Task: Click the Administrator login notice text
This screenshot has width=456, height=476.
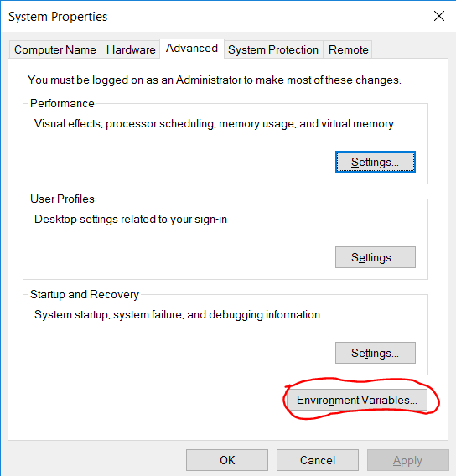Action: tap(215, 80)
